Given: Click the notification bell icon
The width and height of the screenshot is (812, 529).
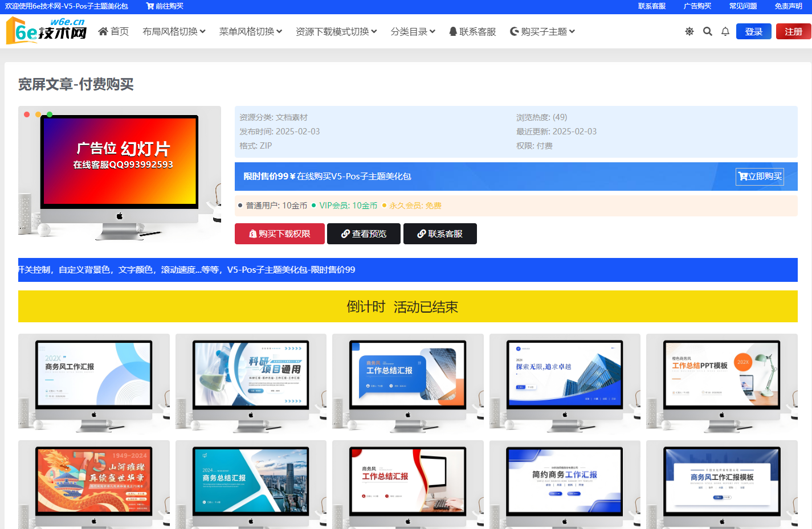Looking at the screenshot, I should click(x=725, y=31).
